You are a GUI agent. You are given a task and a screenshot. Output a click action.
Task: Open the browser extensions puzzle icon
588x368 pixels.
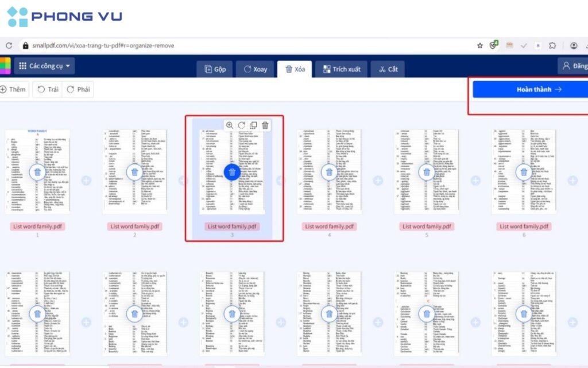click(552, 45)
